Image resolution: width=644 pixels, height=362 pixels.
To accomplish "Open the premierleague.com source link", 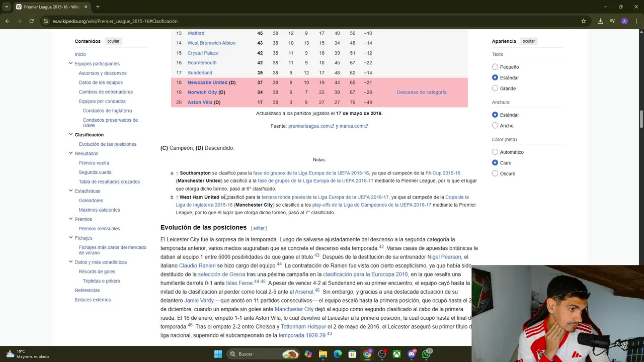I will pos(311,126).
